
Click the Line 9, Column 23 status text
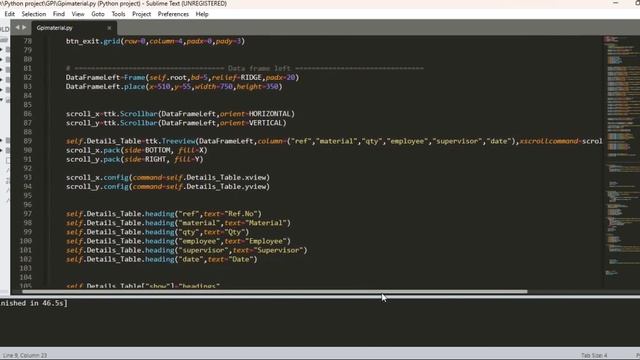[x=25, y=355]
